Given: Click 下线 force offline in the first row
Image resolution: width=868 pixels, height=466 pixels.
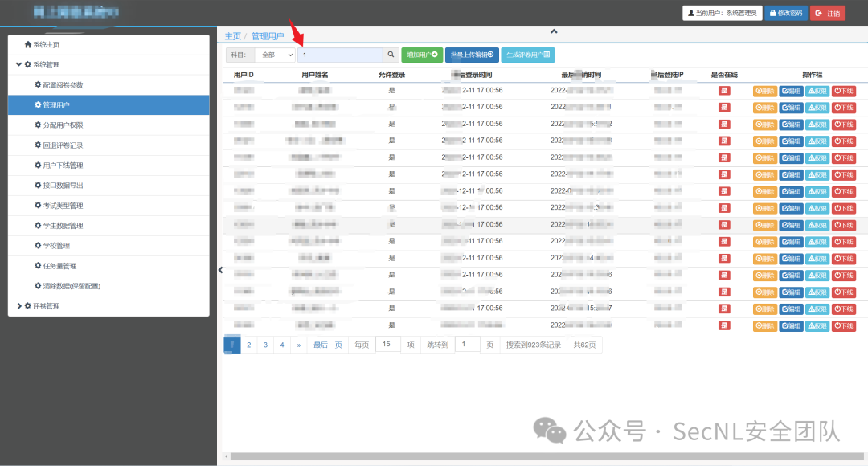Looking at the screenshot, I should [x=844, y=91].
